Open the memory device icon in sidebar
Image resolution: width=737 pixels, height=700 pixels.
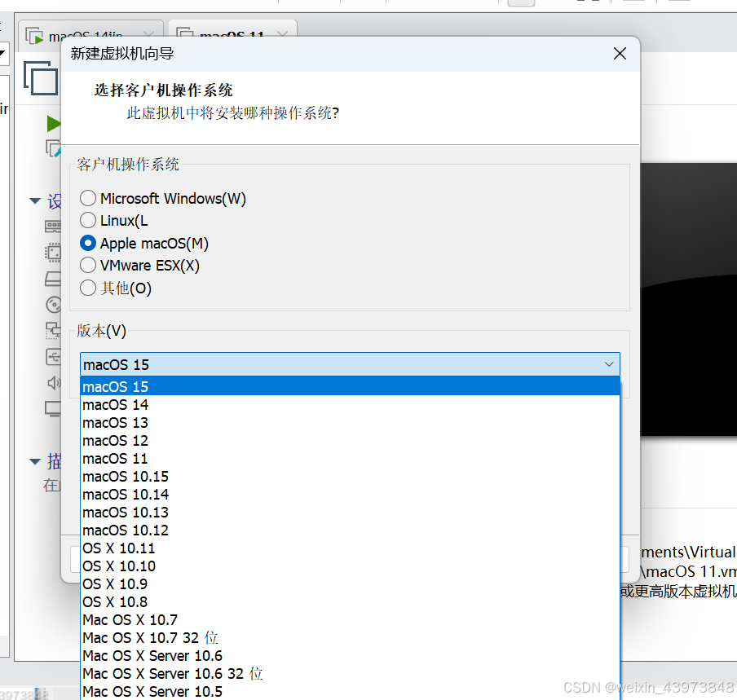pos(53,227)
